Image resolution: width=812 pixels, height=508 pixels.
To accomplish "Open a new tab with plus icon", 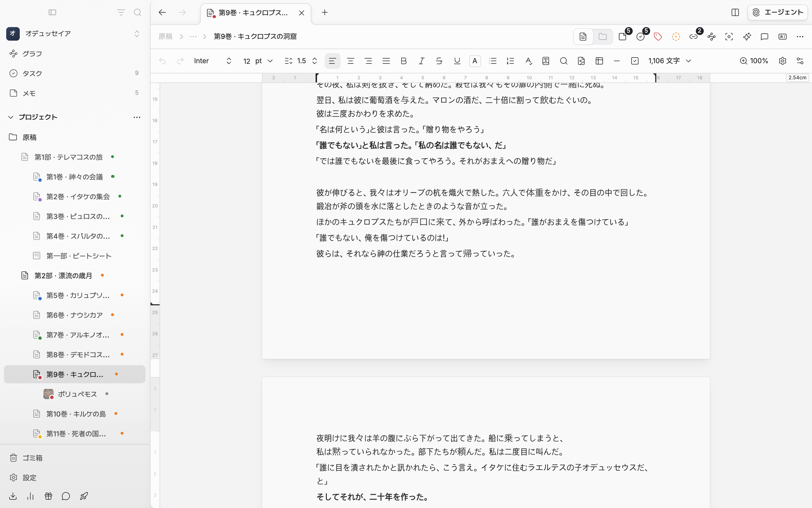I will click(x=325, y=12).
